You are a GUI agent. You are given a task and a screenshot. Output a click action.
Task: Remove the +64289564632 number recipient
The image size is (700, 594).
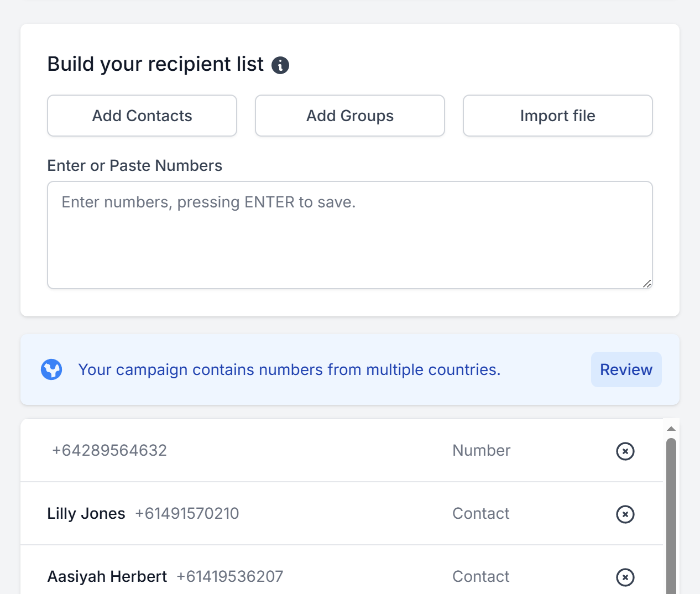point(625,451)
